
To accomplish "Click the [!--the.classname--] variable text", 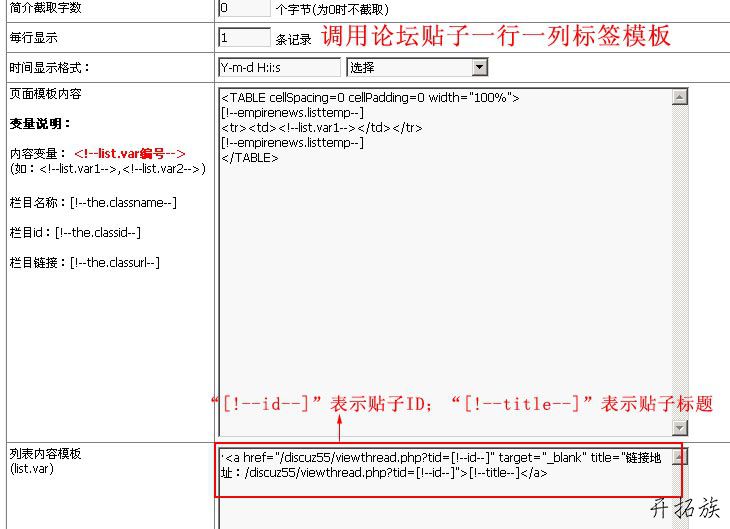I will 123,203.
